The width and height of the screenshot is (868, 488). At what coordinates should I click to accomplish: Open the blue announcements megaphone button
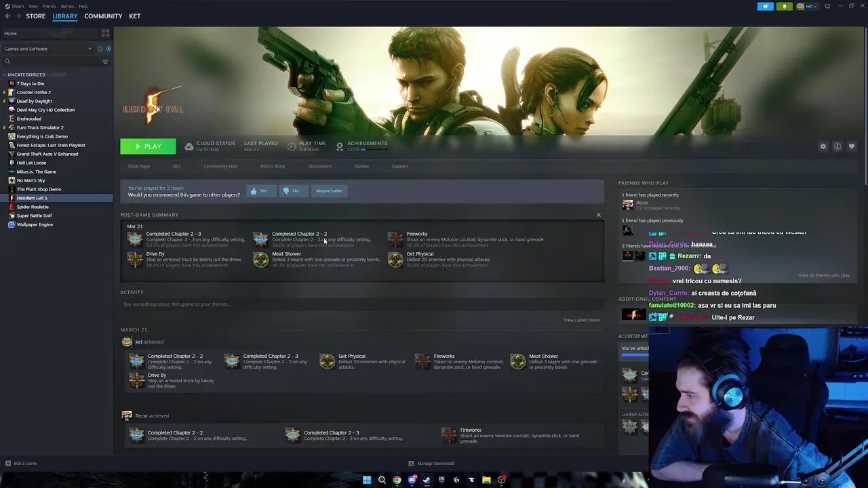(765, 6)
